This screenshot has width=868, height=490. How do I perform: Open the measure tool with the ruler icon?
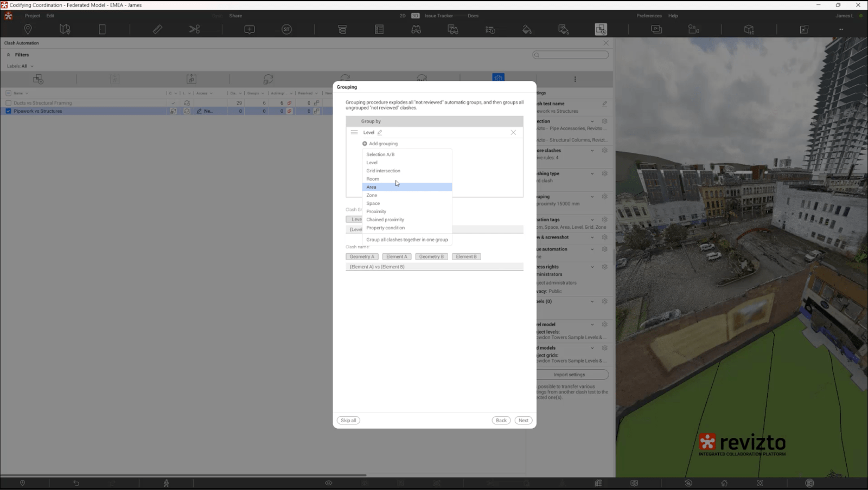pos(157,29)
